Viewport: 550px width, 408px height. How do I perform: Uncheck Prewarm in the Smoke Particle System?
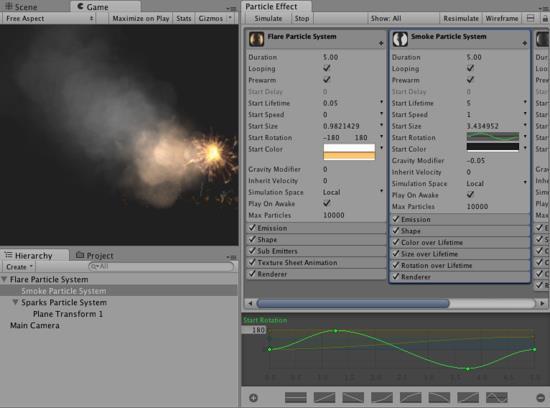pos(470,80)
